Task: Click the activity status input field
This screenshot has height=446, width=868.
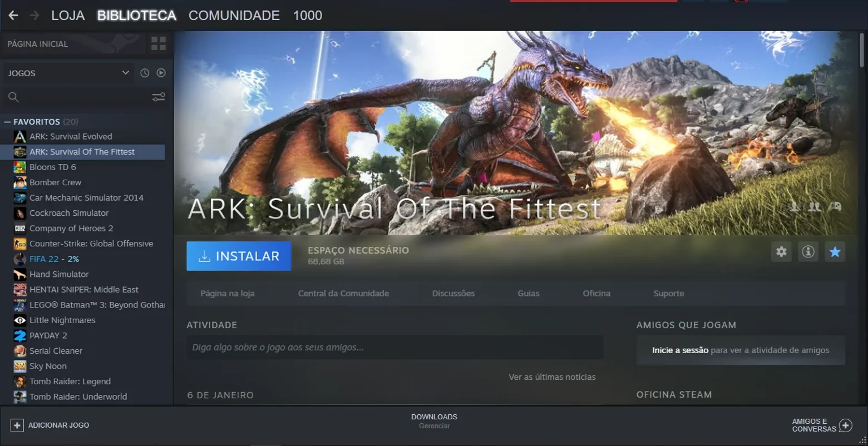Action: 394,348
